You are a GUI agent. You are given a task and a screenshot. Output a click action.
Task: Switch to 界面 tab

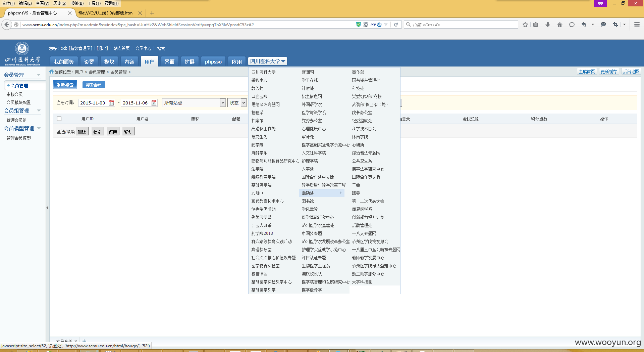pyautogui.click(x=170, y=61)
